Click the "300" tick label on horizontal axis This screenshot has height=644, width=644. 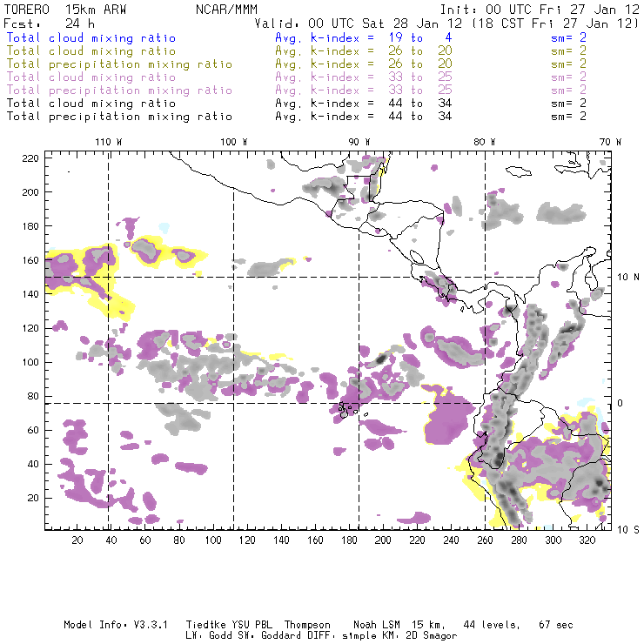(x=553, y=540)
